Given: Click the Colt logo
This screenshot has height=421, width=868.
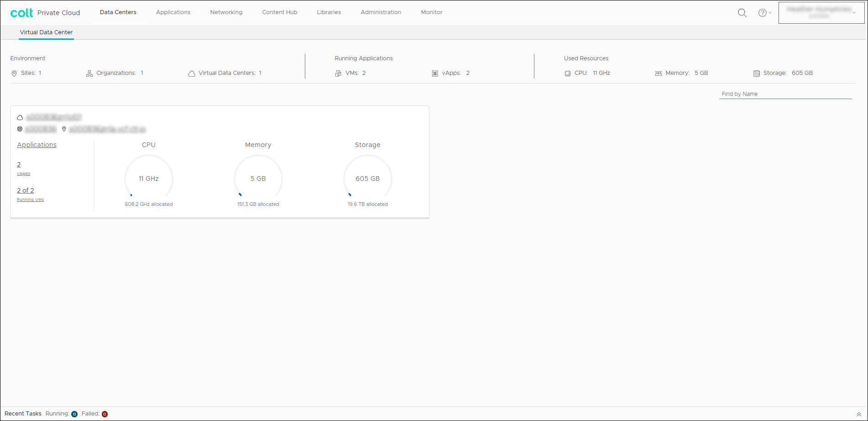Looking at the screenshot, I should click(21, 13).
